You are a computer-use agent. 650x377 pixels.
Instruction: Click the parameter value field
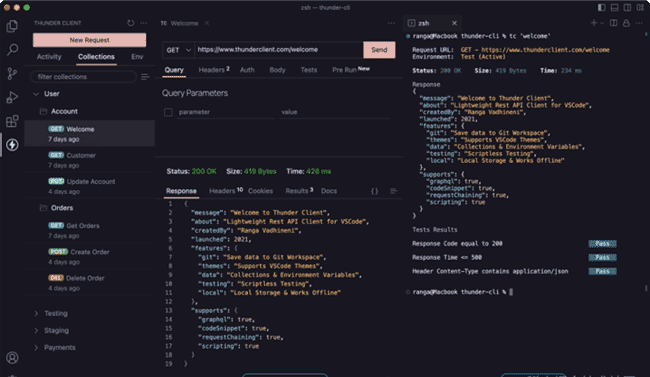[x=335, y=112]
